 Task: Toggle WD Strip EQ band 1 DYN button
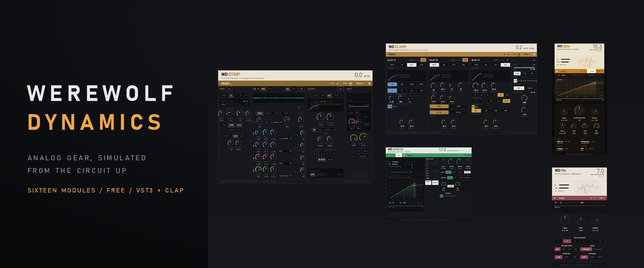click(296, 135)
